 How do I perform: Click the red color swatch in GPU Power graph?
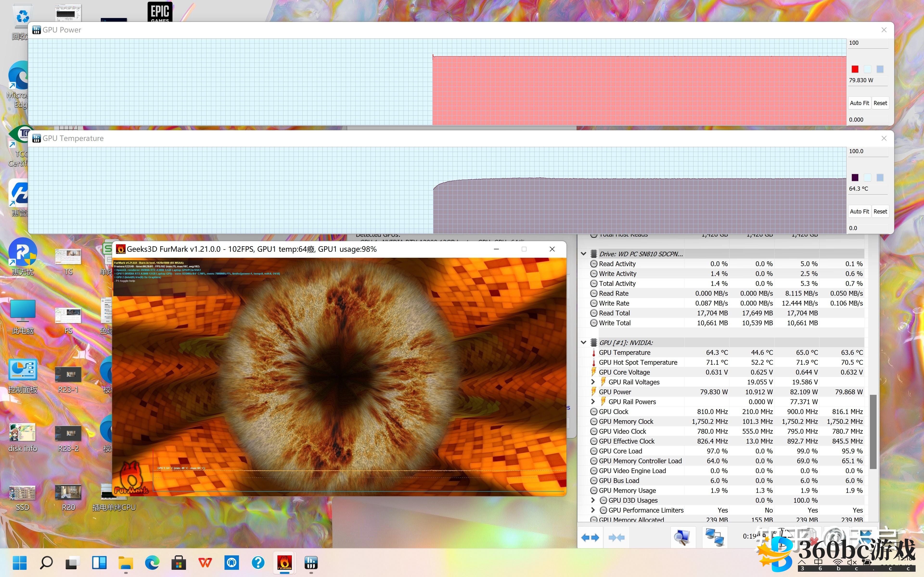tap(855, 69)
